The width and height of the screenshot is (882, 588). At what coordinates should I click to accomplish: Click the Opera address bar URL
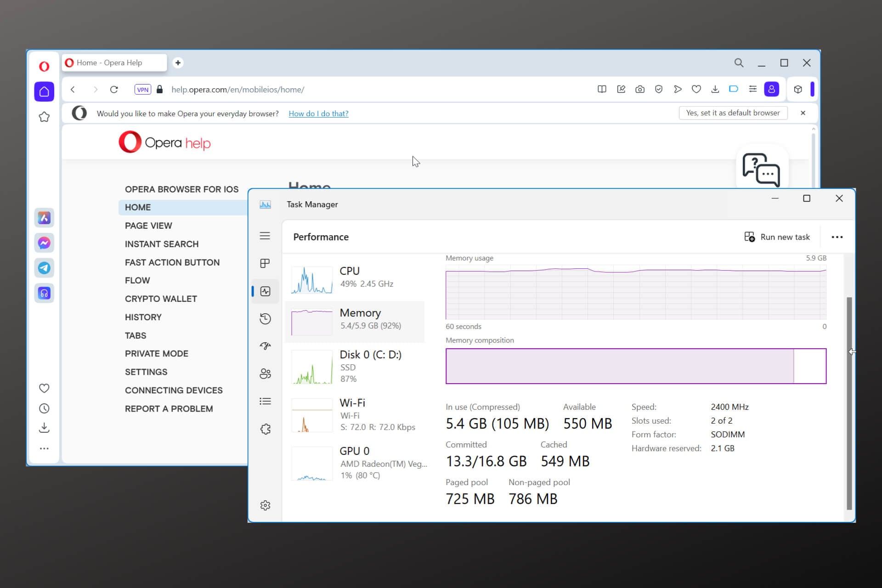pyautogui.click(x=237, y=90)
